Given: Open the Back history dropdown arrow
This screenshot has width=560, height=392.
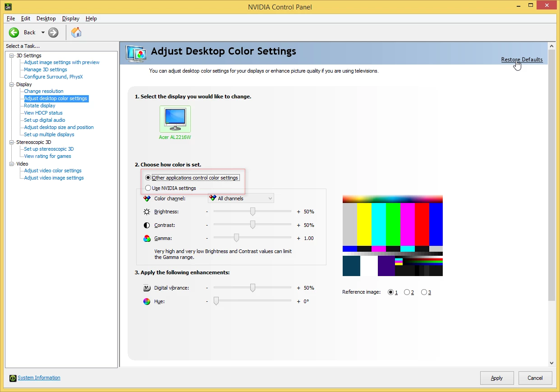Looking at the screenshot, I should point(43,32).
